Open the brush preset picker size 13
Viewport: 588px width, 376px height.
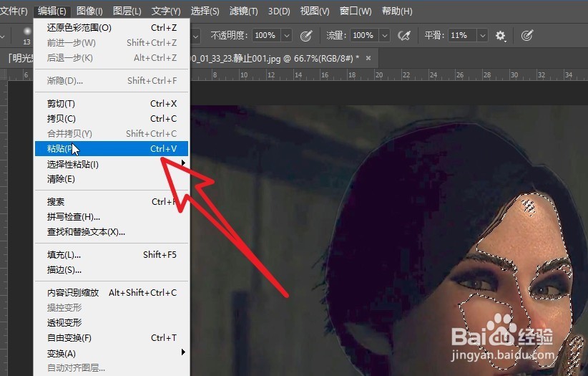pyautogui.click(x=27, y=36)
